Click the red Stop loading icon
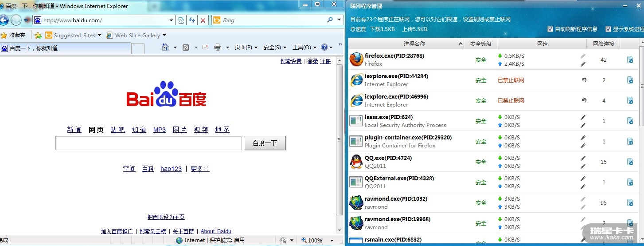 [203, 20]
